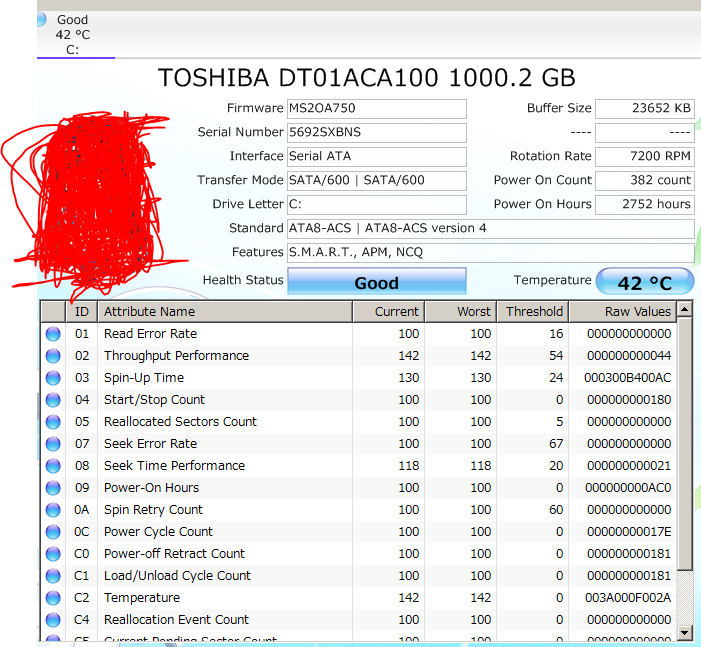Click the Transfer Mode field SATA/600
The height and width of the screenshot is (647, 701).
377,181
